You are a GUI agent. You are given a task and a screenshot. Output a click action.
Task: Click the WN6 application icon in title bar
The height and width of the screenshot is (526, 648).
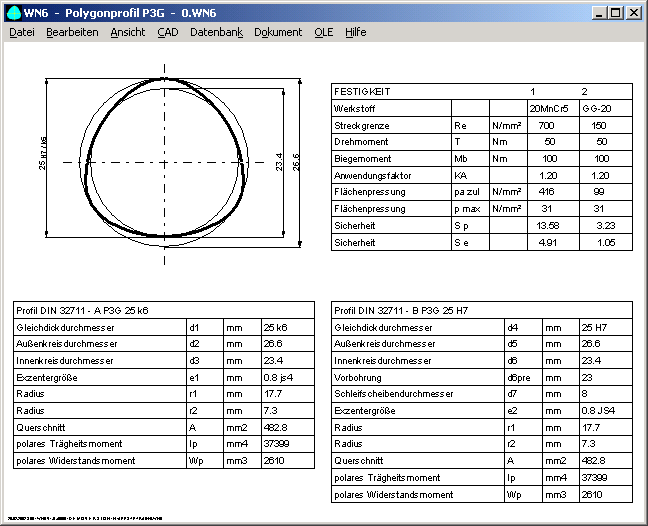click(11, 12)
